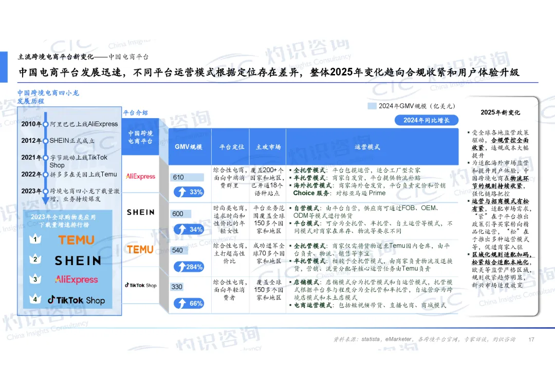Click the SHEIN logo in the platform table

(140, 212)
